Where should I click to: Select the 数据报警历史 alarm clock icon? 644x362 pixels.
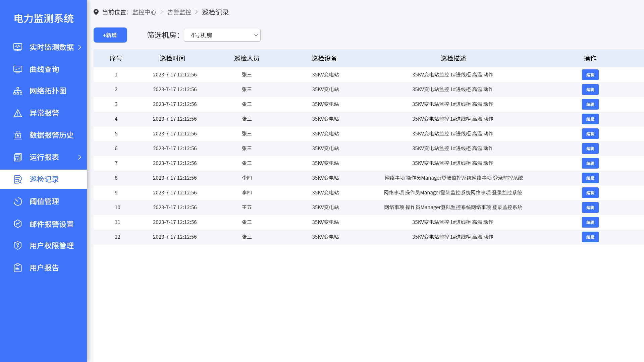18,135
